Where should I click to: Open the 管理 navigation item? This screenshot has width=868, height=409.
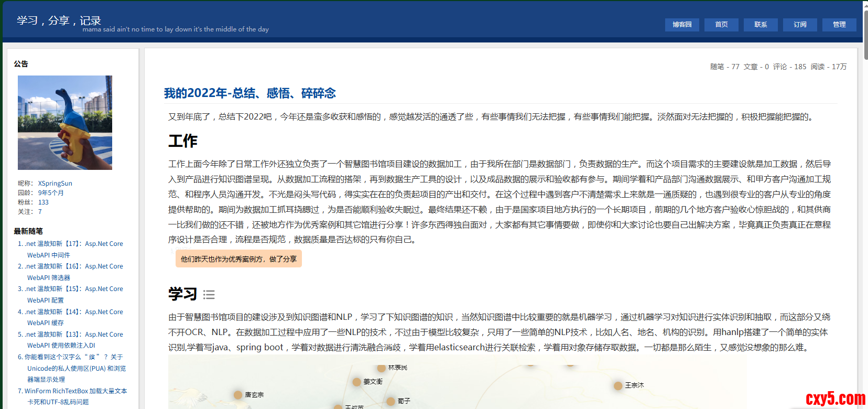(x=839, y=25)
